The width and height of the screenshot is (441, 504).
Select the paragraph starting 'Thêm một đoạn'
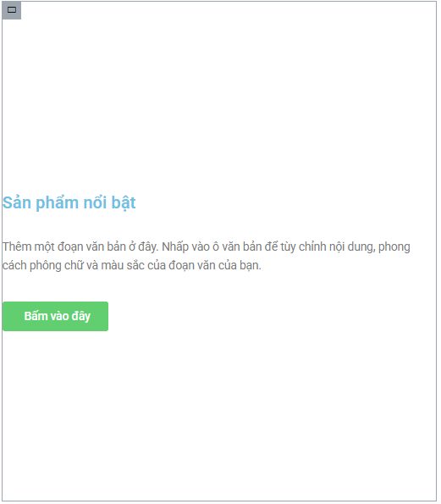pos(207,256)
